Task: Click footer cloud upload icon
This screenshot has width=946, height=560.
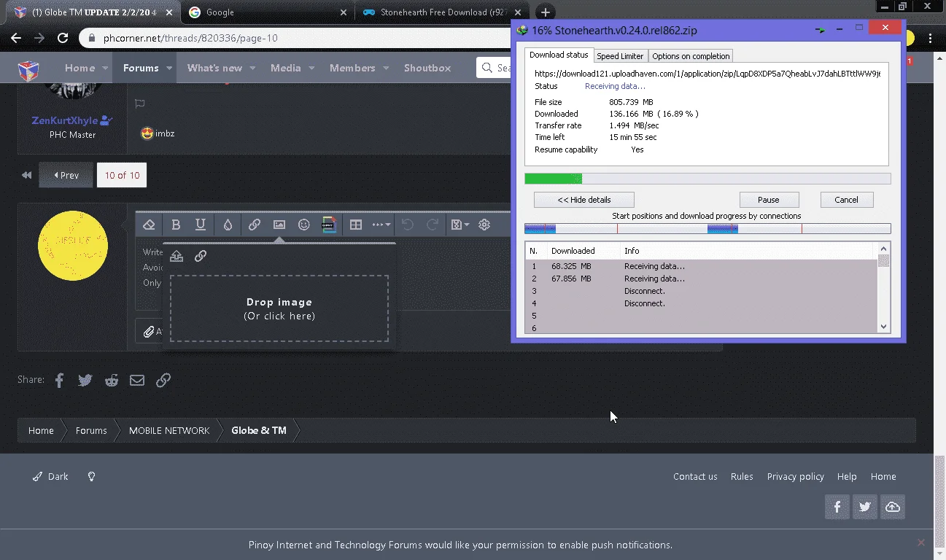Action: pyautogui.click(x=893, y=507)
